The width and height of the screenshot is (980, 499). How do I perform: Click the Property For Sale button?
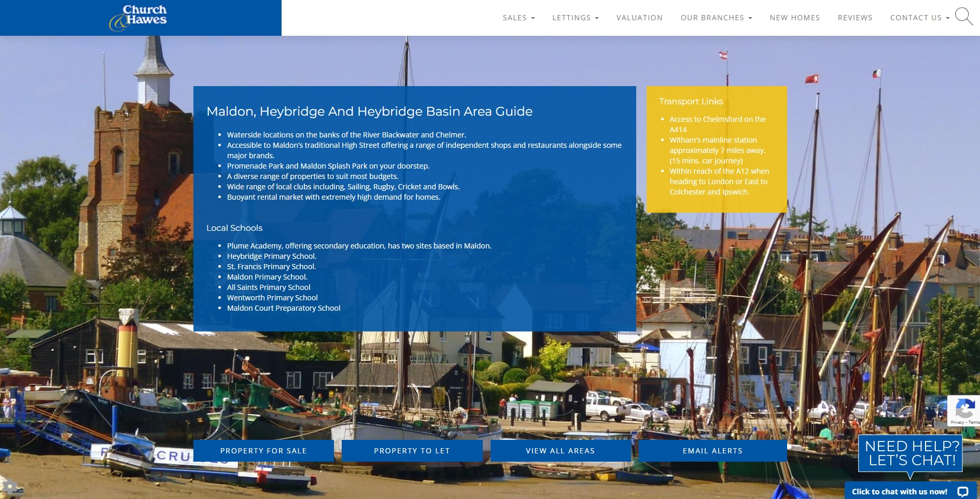pyautogui.click(x=263, y=451)
